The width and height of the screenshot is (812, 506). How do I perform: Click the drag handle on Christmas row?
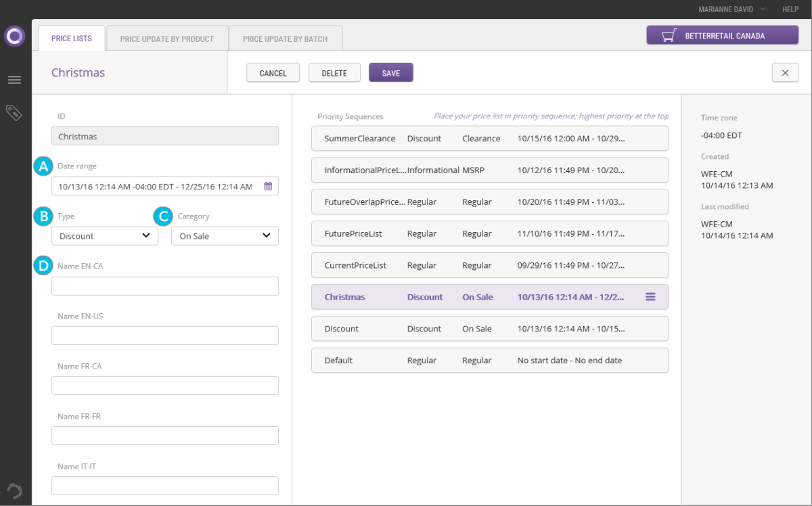[650, 297]
